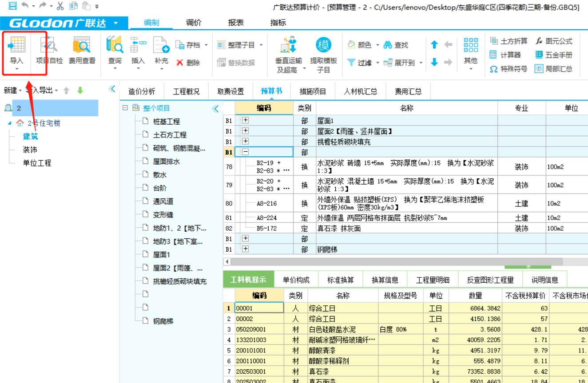Open the 取费设置 tab
Viewport: 588px width, 383px height.
point(230,91)
